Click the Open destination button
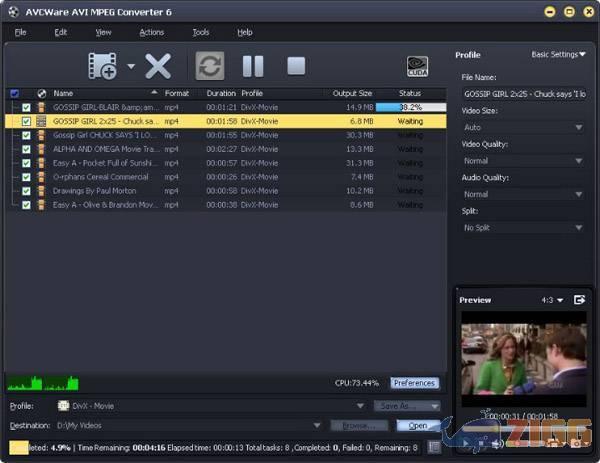 coord(418,425)
